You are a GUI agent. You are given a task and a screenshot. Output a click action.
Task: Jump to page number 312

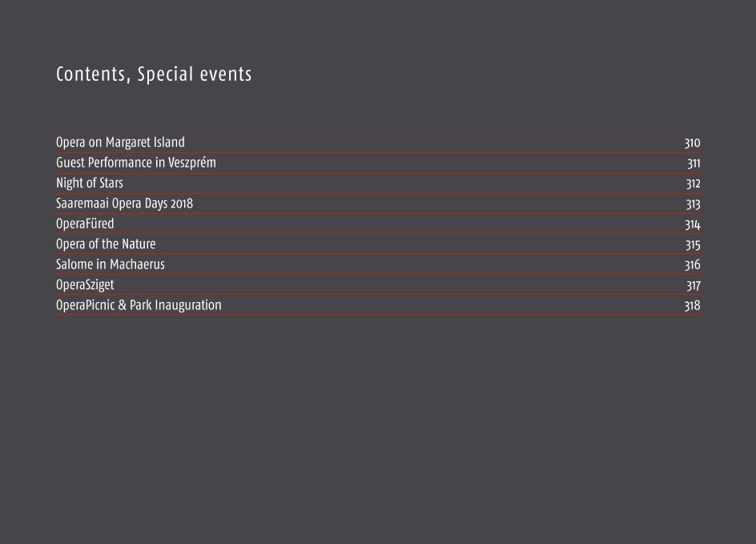coord(694,183)
